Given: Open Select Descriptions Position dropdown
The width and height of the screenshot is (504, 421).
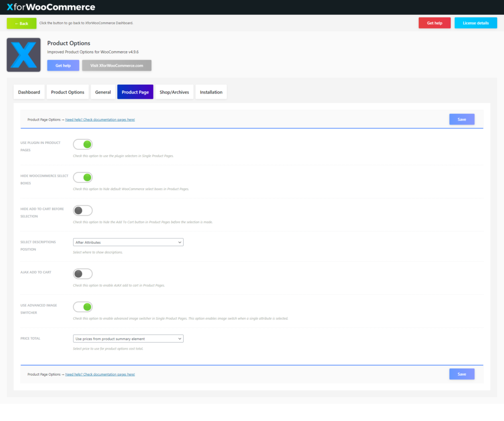Looking at the screenshot, I should (128, 242).
